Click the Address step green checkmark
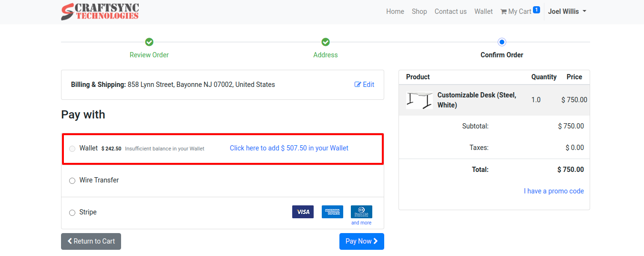This screenshot has width=644, height=256. [x=326, y=42]
